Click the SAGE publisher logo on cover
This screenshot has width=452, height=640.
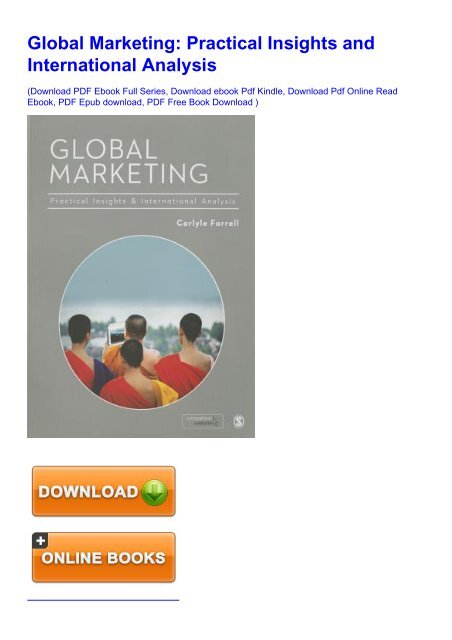239,421
